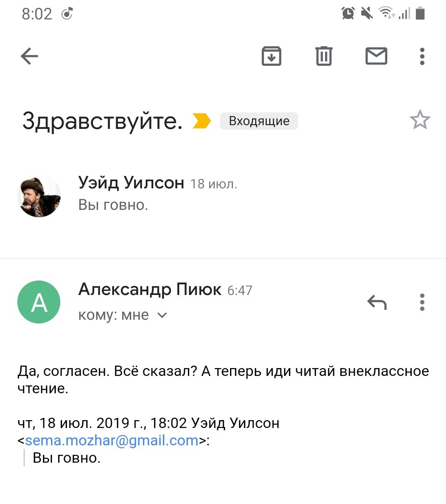Reply to Александр Пиюк's message
Viewport: 446px width, 504px height.
tap(377, 302)
